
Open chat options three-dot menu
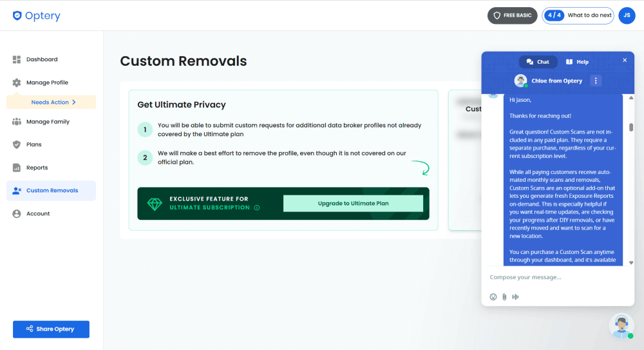pos(596,81)
